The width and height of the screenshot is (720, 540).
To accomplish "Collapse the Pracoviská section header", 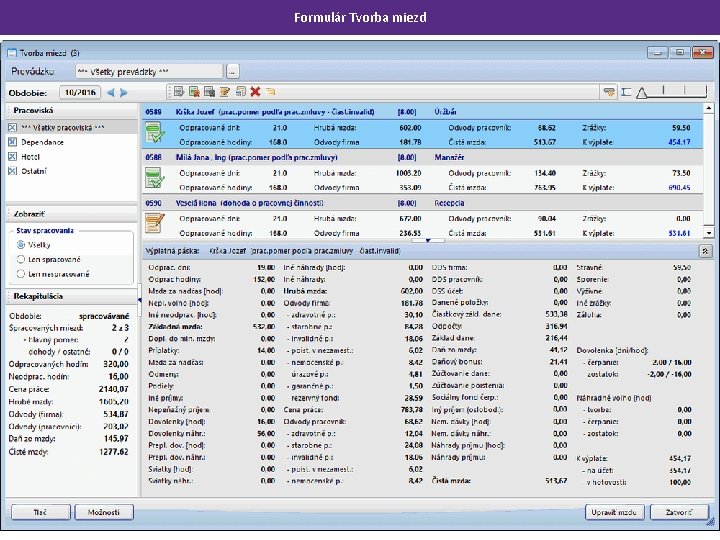I will tap(72, 111).
